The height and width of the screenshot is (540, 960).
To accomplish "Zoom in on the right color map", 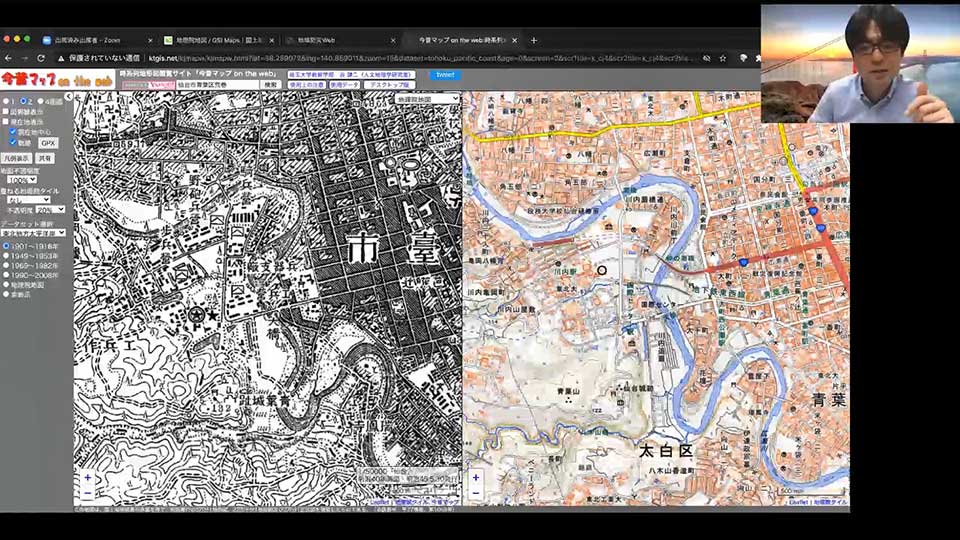I will (476, 477).
